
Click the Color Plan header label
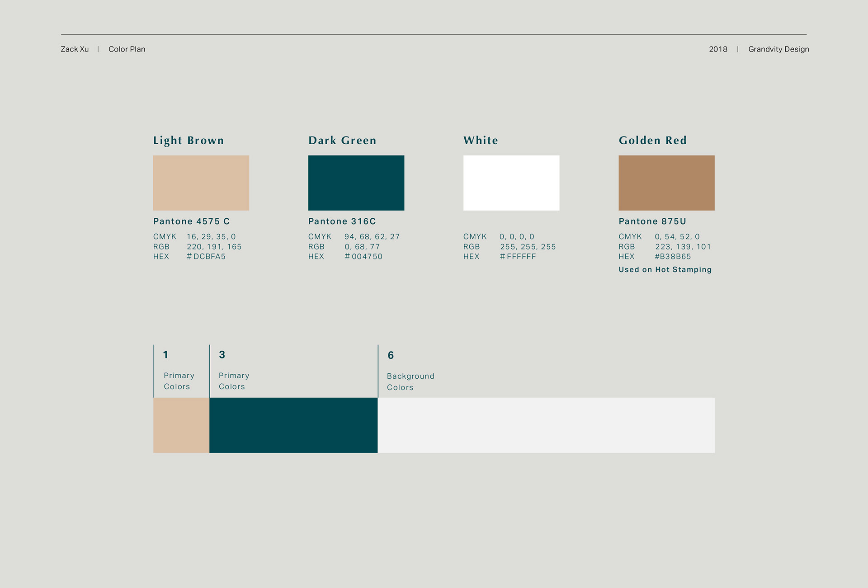click(127, 49)
